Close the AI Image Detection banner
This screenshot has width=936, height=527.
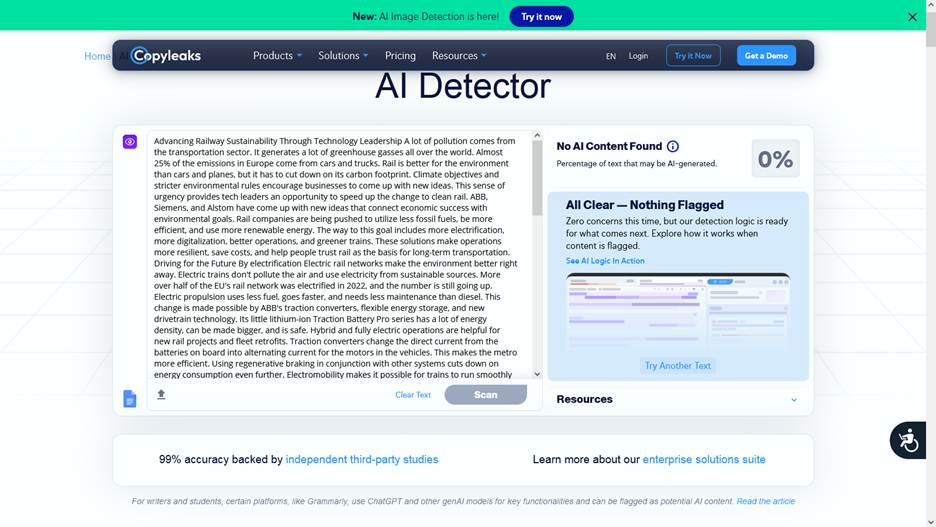912,17
